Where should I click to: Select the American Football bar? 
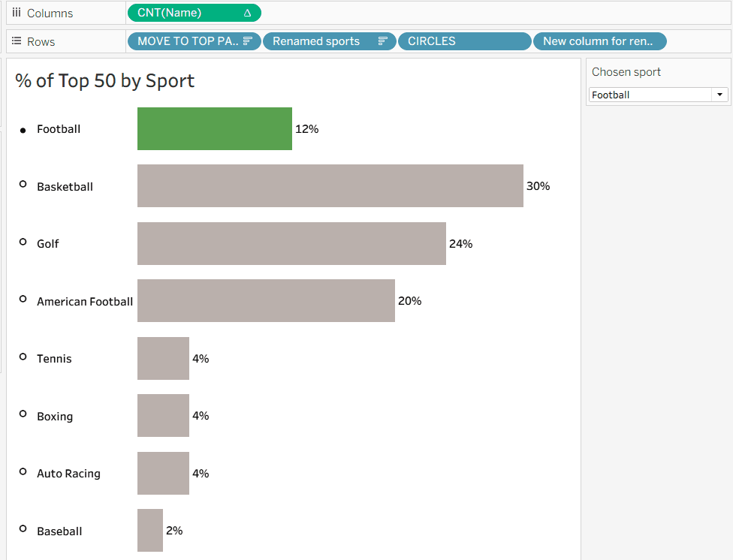[266, 300]
